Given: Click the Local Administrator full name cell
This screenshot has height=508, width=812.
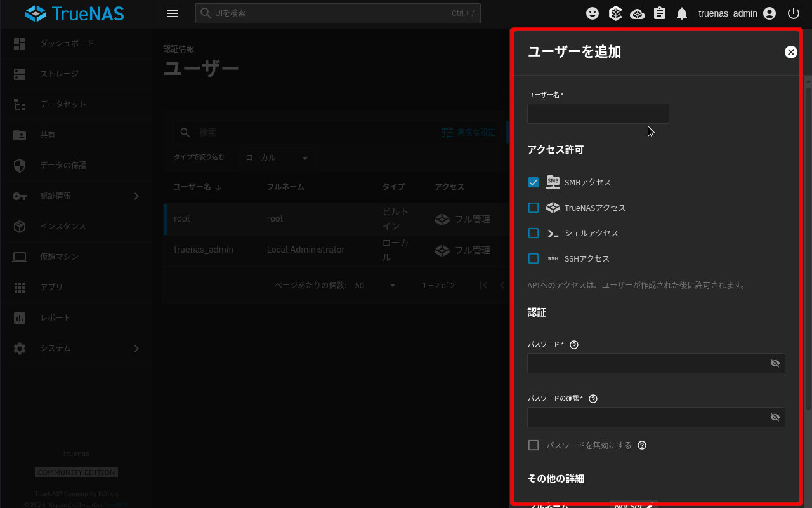Looking at the screenshot, I should tap(306, 250).
